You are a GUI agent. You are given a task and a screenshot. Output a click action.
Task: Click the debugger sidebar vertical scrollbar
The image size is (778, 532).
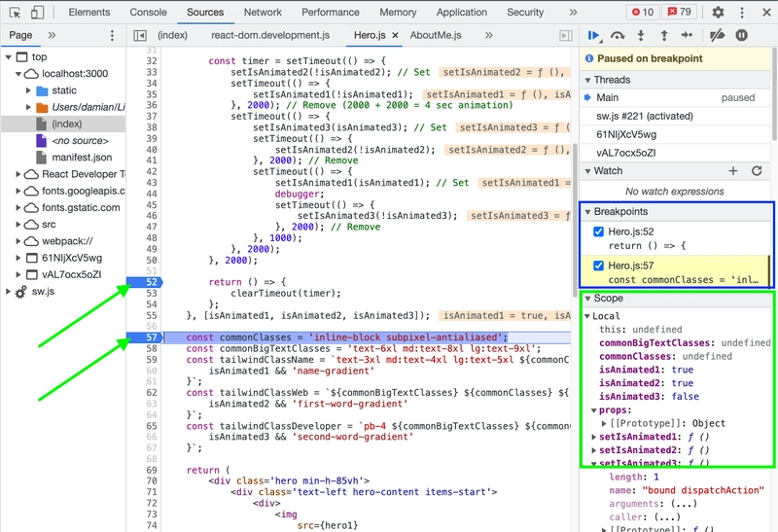[x=774, y=93]
